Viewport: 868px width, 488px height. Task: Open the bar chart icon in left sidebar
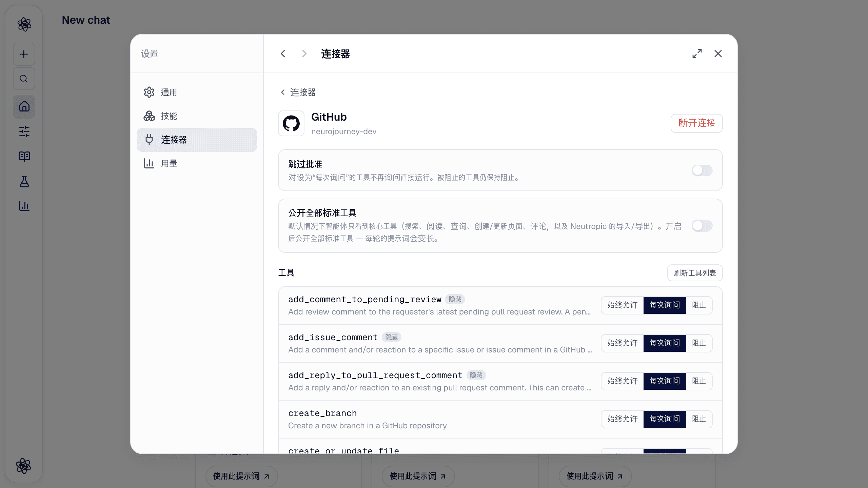pyautogui.click(x=24, y=206)
